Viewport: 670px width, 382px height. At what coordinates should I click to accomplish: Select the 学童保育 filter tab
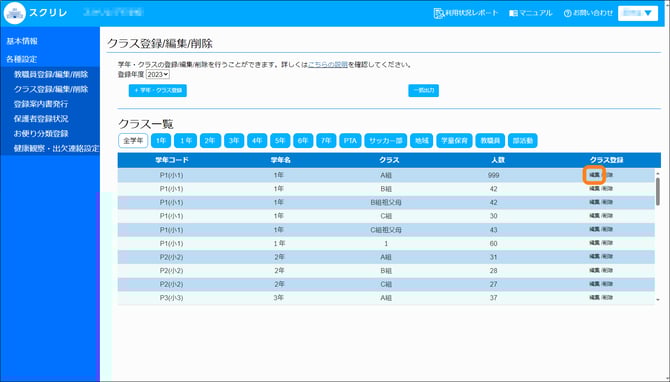[454, 141]
